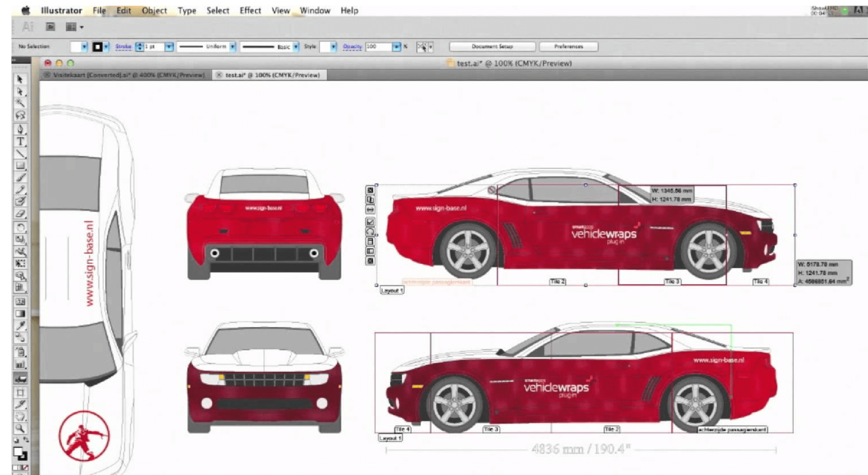The height and width of the screenshot is (475, 868).
Task: Select the Blob Brush tool
Action: pos(20,202)
